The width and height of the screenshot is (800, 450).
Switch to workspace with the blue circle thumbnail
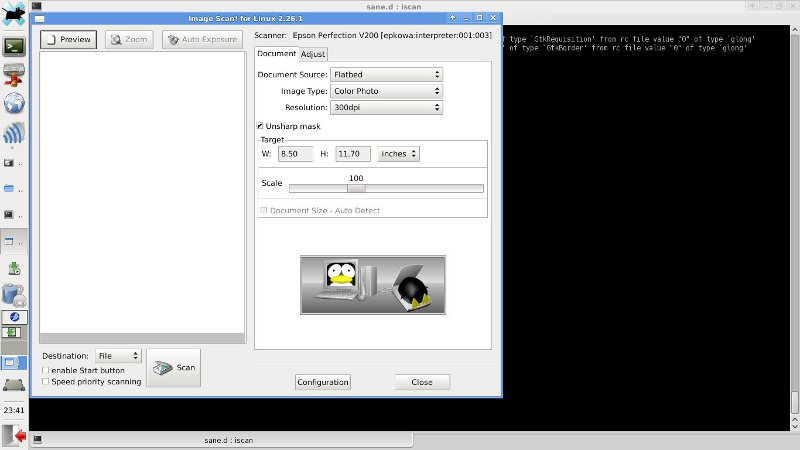click(14, 317)
